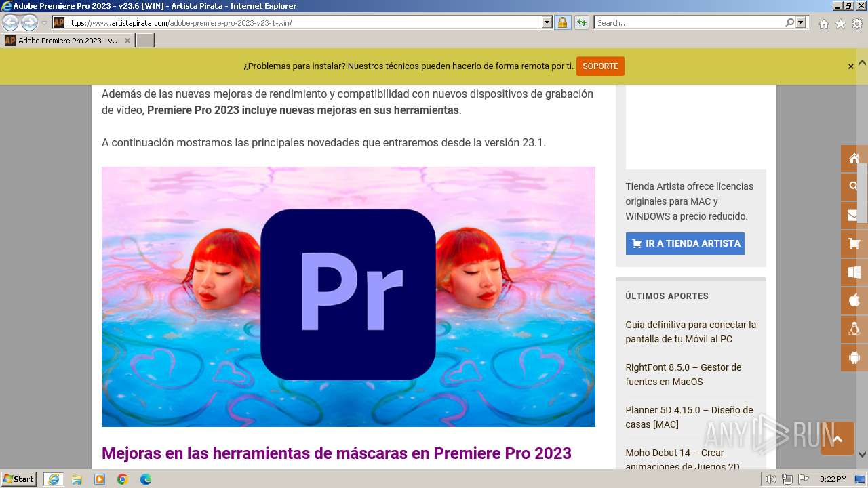Open 'RightFont 8.5.0 – Gestor de fuentes' link
Screen dimensions: 868x488
tap(684, 374)
